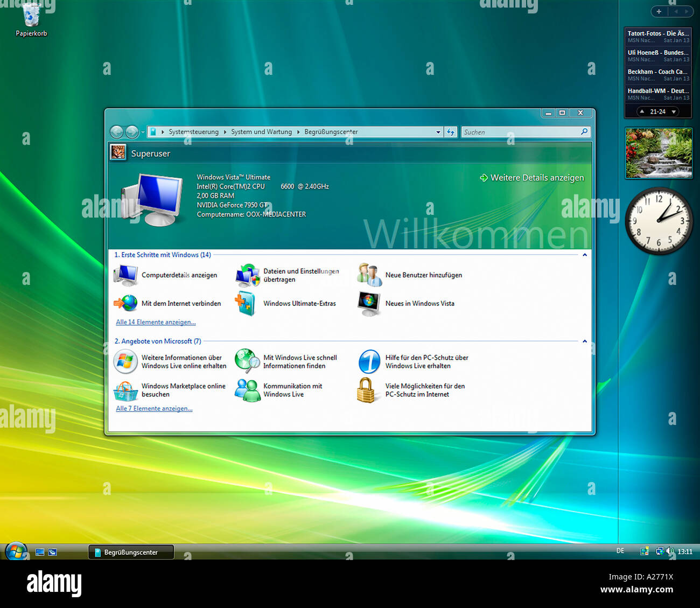This screenshot has width=700, height=608.
Task: Click the Windows Ultimate-Extras label
Action: point(299,304)
